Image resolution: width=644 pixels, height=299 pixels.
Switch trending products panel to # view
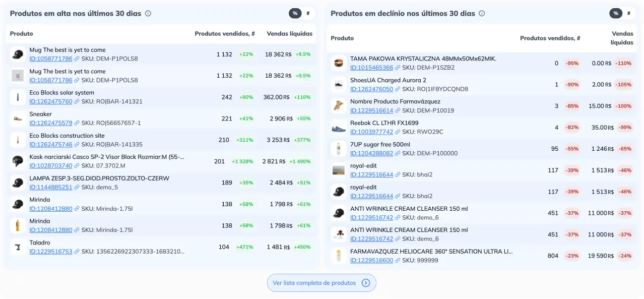[x=308, y=14]
